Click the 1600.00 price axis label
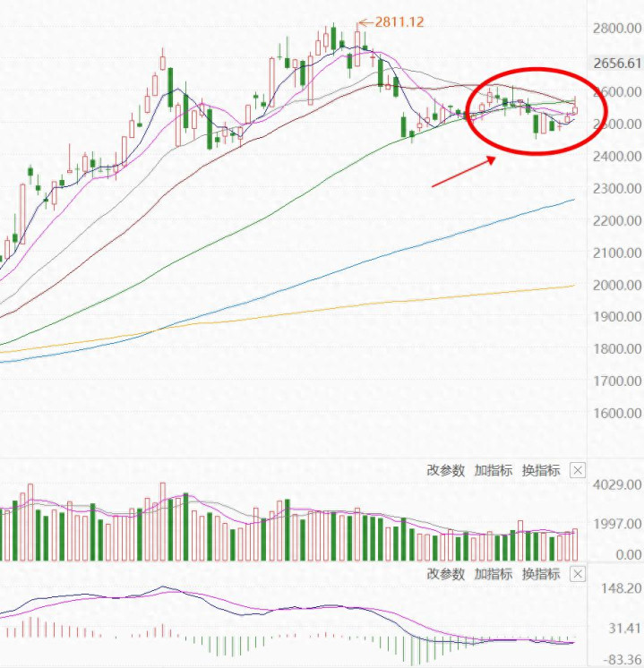 tap(617, 413)
